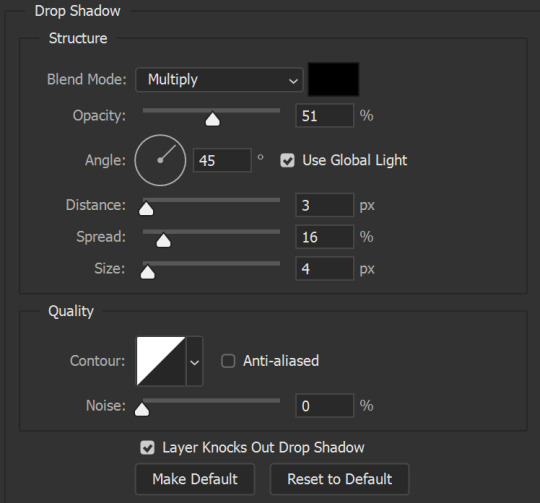This screenshot has width=540, height=503.
Task: Expand the Contour picker dropdown arrow
Action: 195,361
